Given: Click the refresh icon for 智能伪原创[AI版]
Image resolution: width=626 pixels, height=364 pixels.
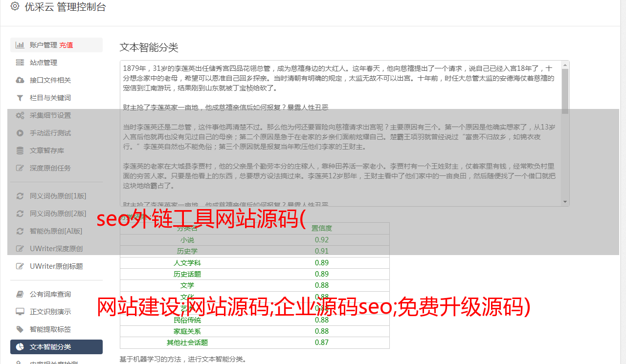Looking at the screenshot, I should (20, 231).
